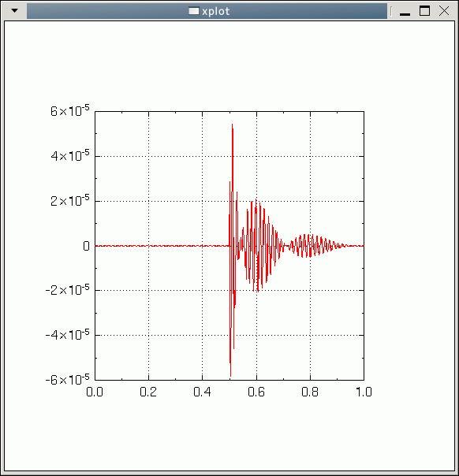Maximize the xplot window
The width and height of the screenshot is (459, 476).
point(424,11)
